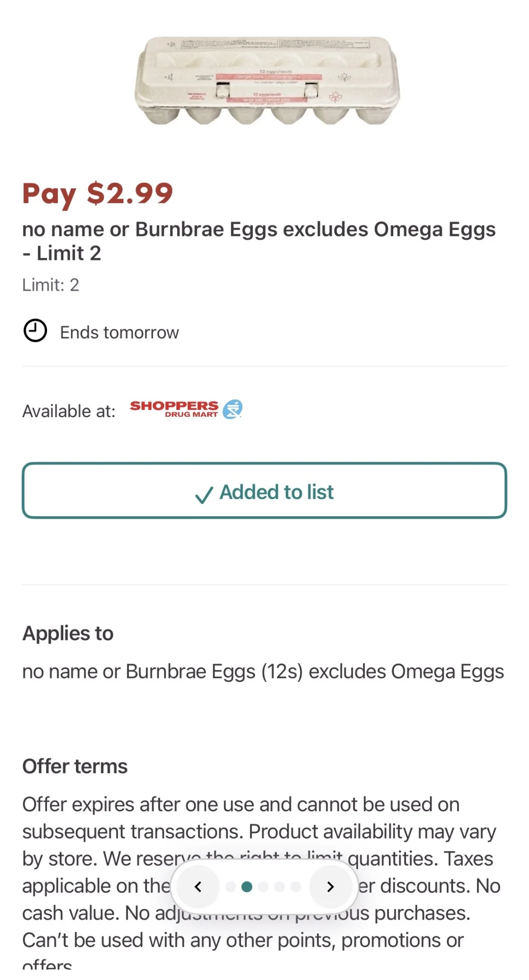The height and width of the screenshot is (980, 529).
Task: Go to previous offer with left chevron
Action: (x=198, y=886)
